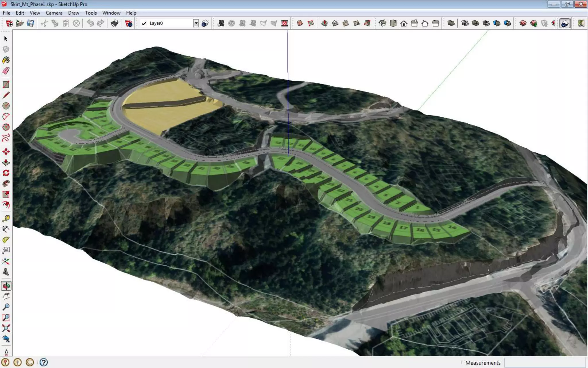Toggle X-Ray face style
Image resolution: width=588 pixels, height=368 pixels.
[x=451, y=23]
